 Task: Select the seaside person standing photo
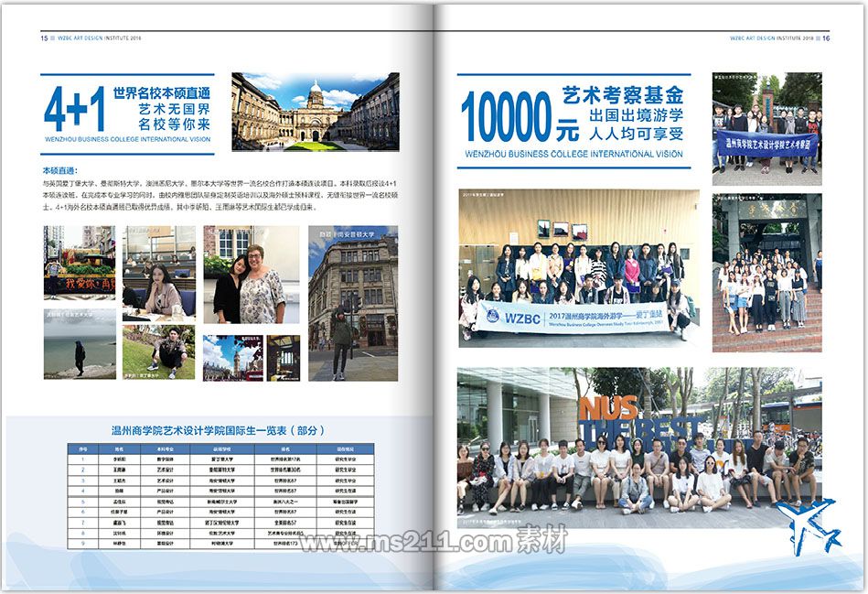(x=80, y=342)
